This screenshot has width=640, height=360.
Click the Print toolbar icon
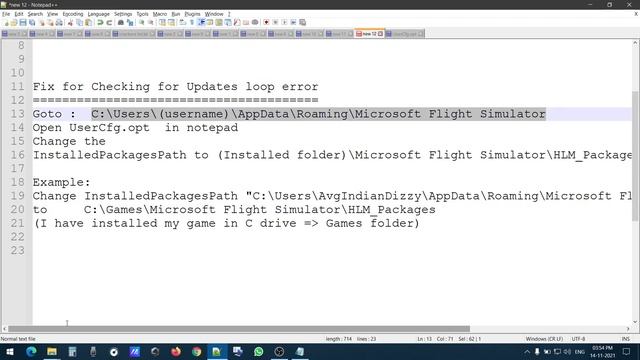click(59, 22)
